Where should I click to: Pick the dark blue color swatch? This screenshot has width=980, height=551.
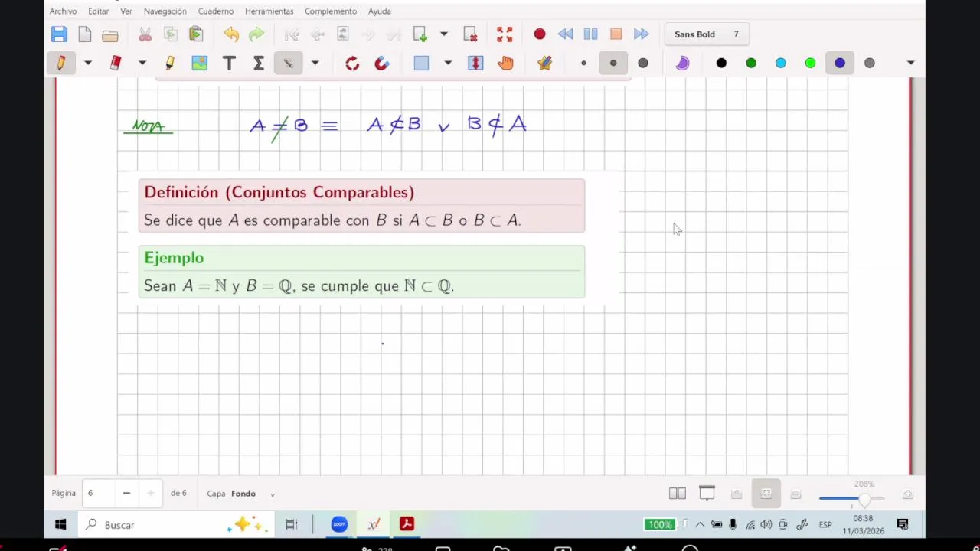(x=840, y=63)
